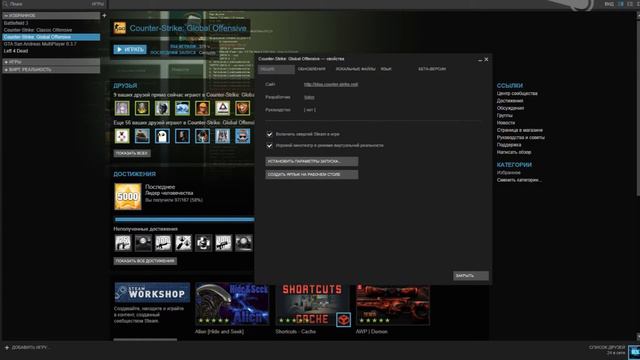Image resolution: width=640 pixels, height=360 pixels.
Task: Open Поддержка link
Action: pyautogui.click(x=509, y=145)
